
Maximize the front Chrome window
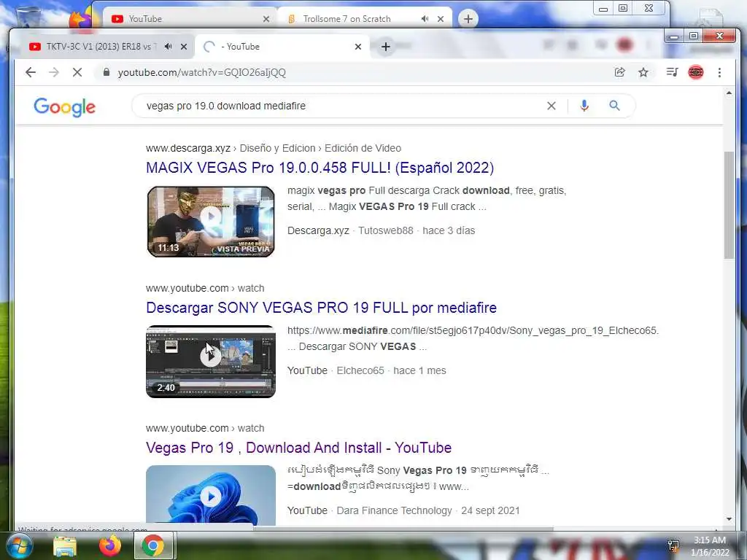tap(694, 36)
